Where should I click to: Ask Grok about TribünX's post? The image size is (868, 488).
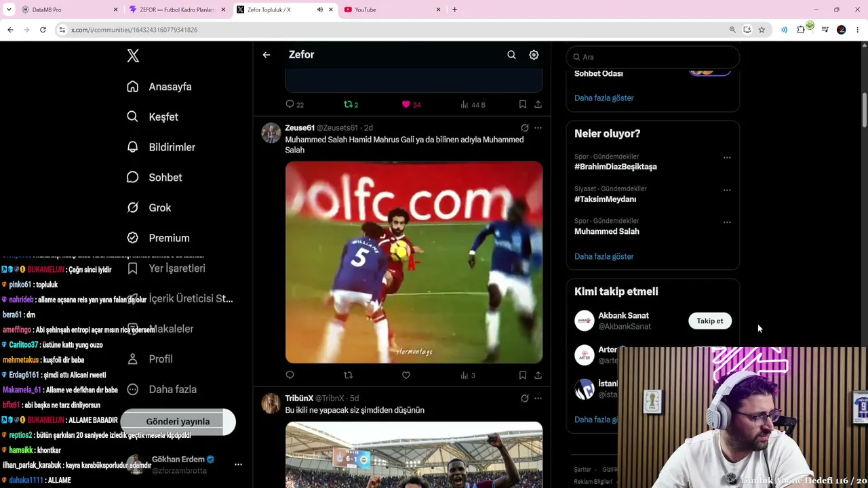524,399
